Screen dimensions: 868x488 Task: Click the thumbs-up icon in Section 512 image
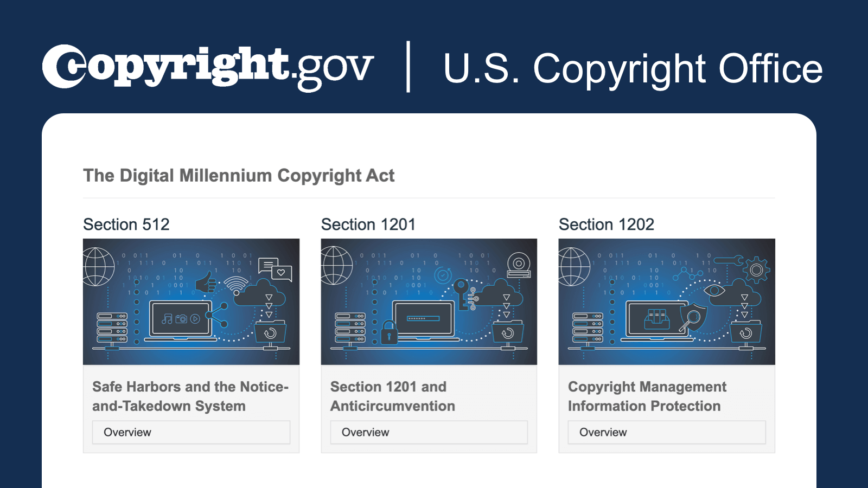[x=205, y=282]
